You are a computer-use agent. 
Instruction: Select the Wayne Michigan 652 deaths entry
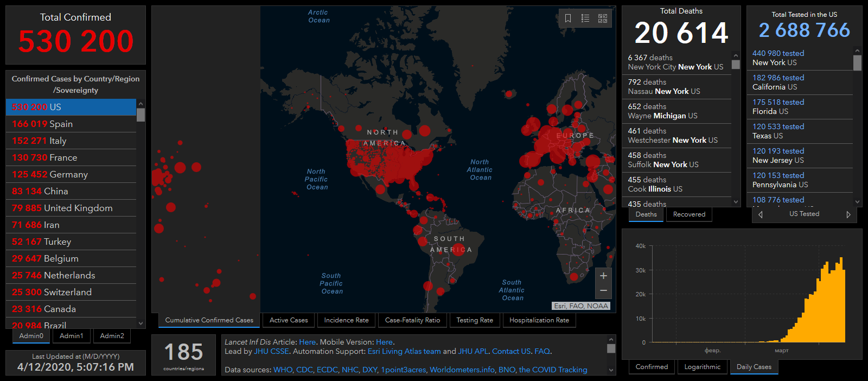pos(676,111)
